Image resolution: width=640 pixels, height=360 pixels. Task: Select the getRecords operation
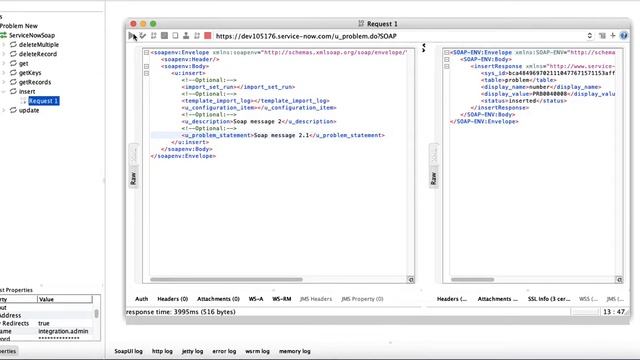(35, 82)
